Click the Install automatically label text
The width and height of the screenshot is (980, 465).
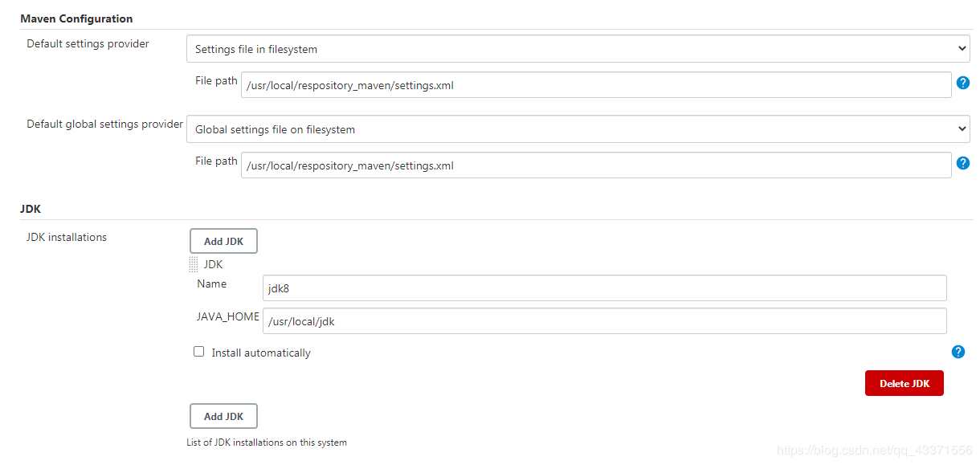pyautogui.click(x=261, y=353)
